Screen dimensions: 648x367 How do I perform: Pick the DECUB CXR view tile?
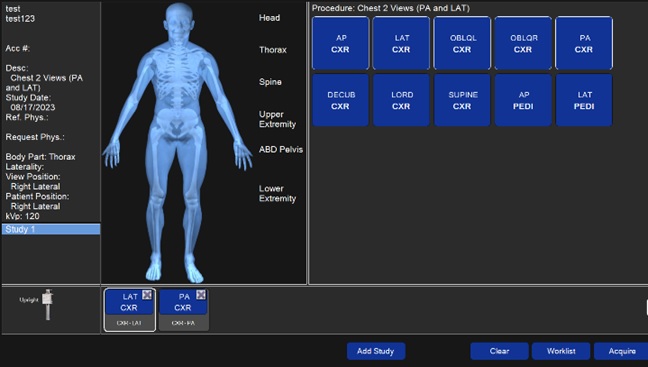pos(340,100)
